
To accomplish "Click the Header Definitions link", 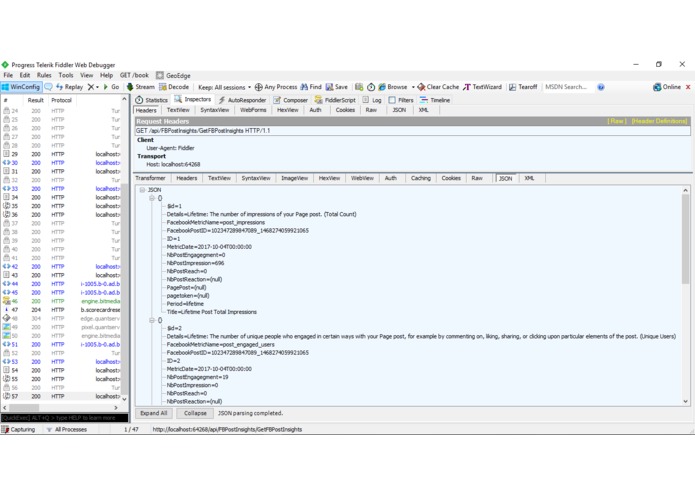I will (x=660, y=121).
